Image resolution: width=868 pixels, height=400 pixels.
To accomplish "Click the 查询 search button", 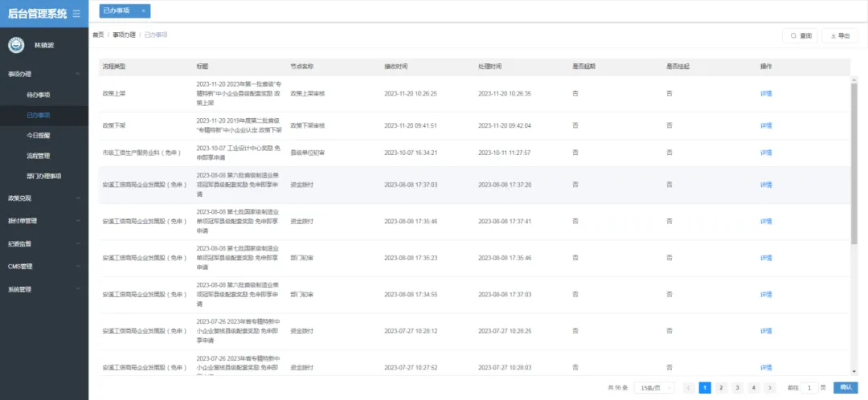I will click(x=800, y=35).
